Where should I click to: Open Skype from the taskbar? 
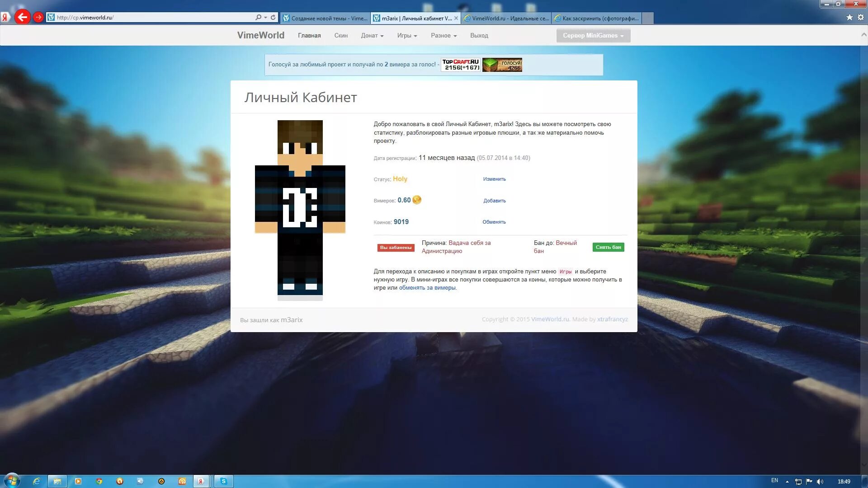(x=223, y=481)
